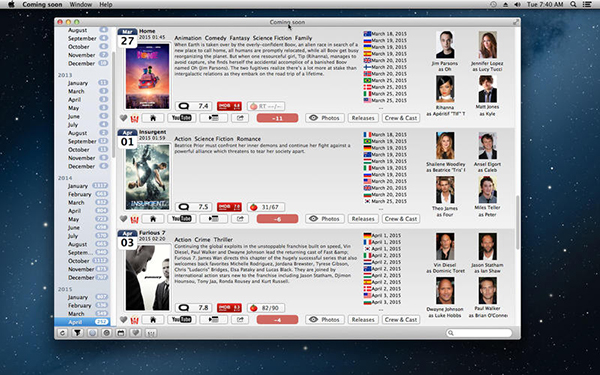600x375 pixels.
Task: Open Furious 7 homepage house button
Action: coord(153,320)
